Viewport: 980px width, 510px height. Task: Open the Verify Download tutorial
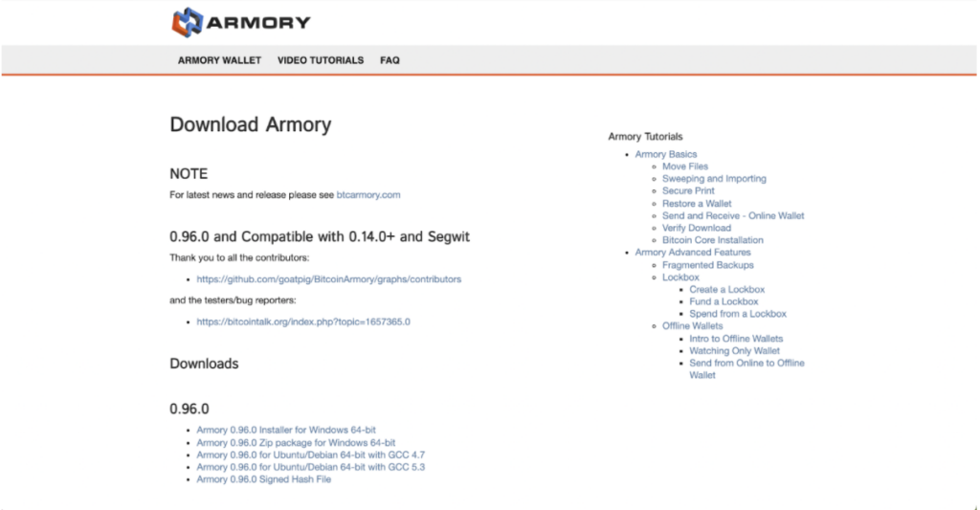point(697,228)
